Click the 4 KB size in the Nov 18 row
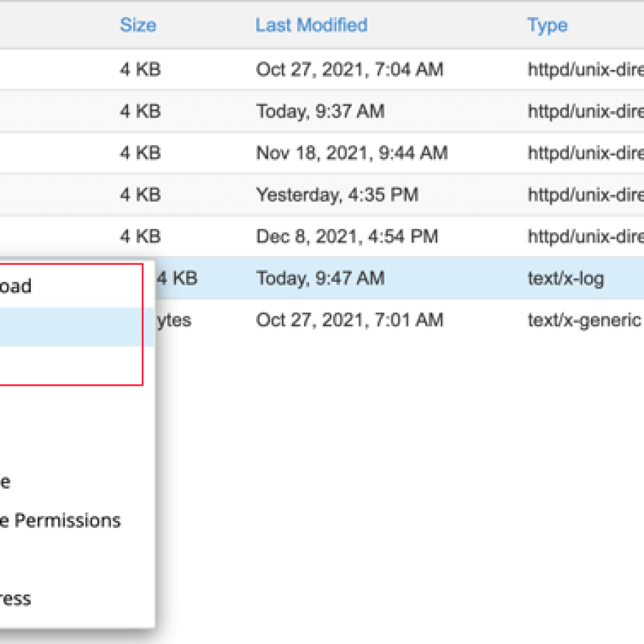Viewport: 644px width, 644px height. click(x=140, y=153)
